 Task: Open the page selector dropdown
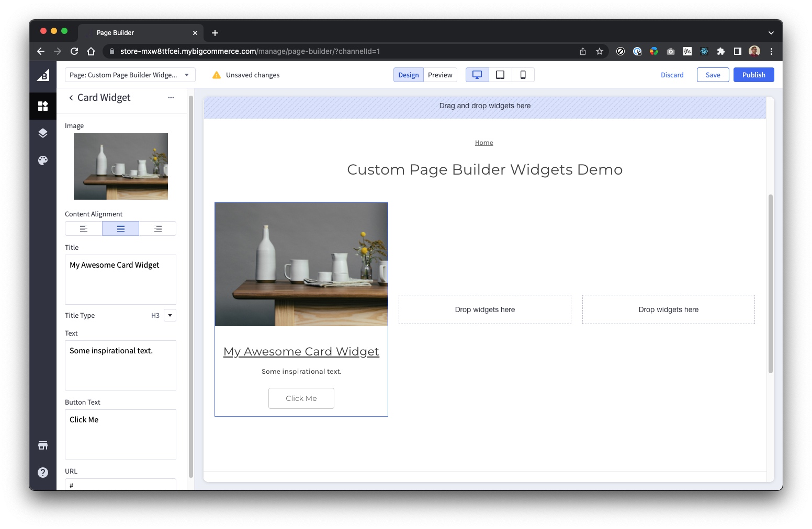(x=186, y=75)
